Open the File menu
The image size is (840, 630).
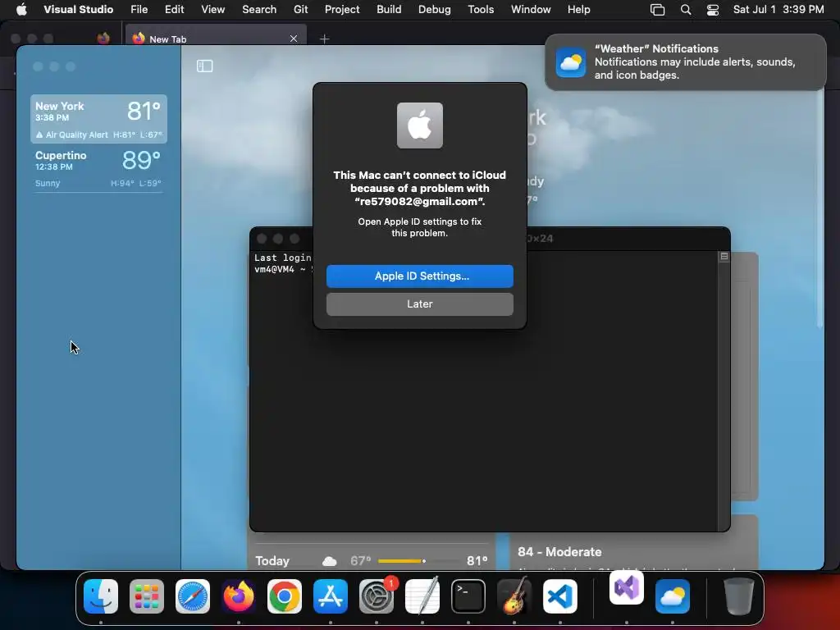(139, 9)
